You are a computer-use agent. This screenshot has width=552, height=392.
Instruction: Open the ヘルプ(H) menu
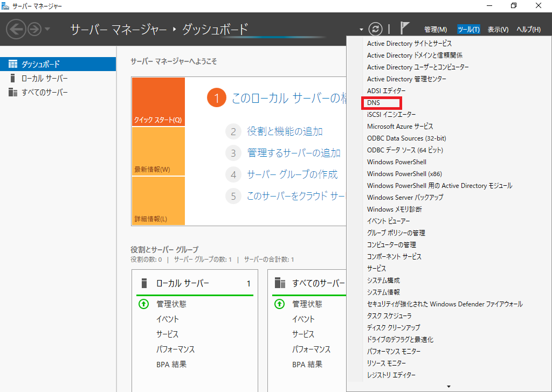(528, 30)
